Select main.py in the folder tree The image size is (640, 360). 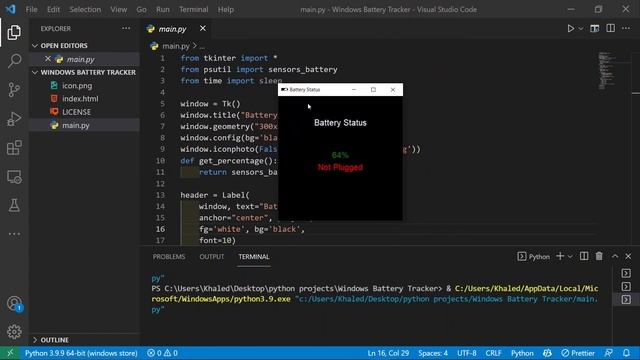point(84,125)
